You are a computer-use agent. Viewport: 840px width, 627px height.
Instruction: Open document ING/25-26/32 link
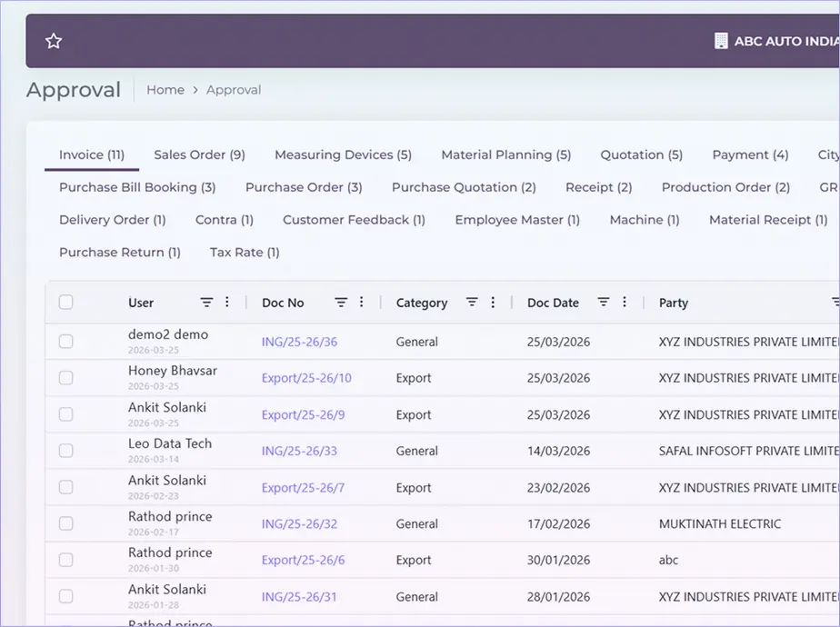(299, 523)
